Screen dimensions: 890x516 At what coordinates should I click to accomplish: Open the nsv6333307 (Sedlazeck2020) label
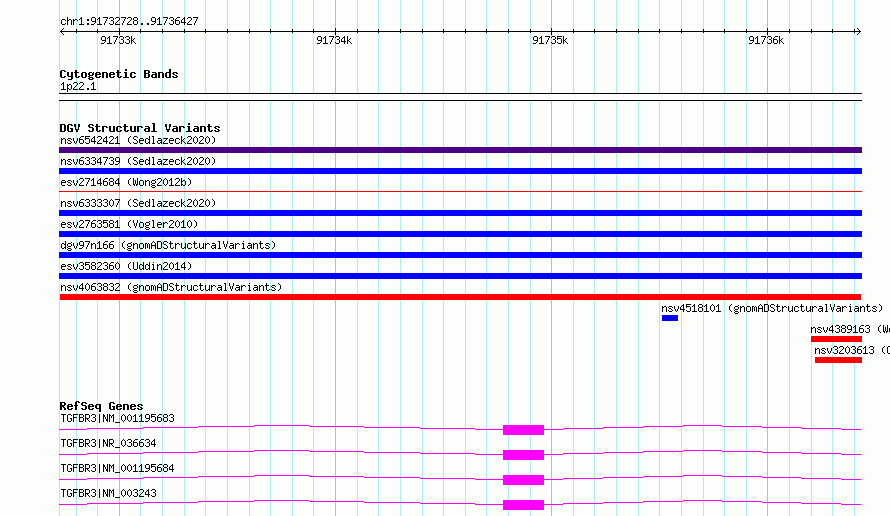(138, 203)
